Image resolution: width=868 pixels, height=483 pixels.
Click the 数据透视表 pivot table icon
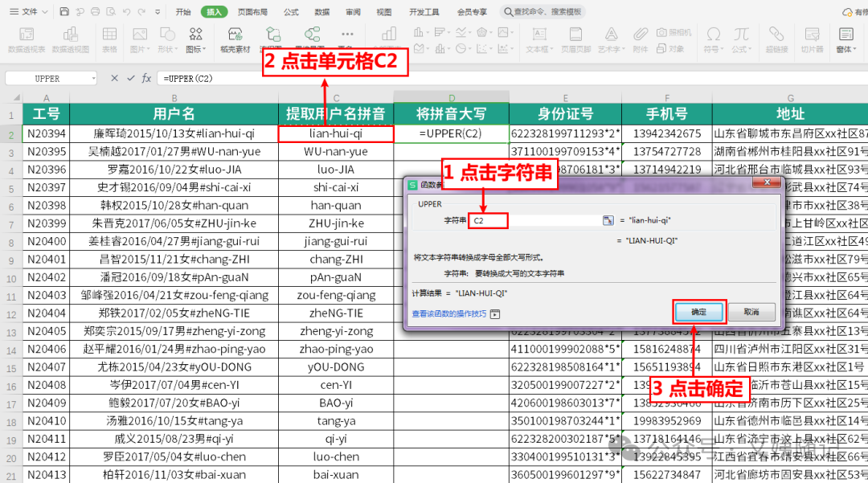click(x=27, y=35)
